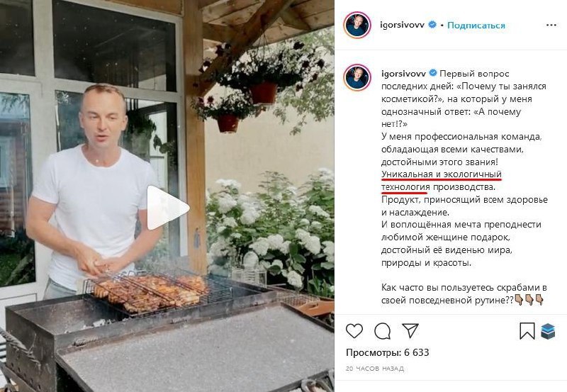This screenshot has width=567, height=392.
Task: Play the video with center play button
Action: tap(168, 208)
